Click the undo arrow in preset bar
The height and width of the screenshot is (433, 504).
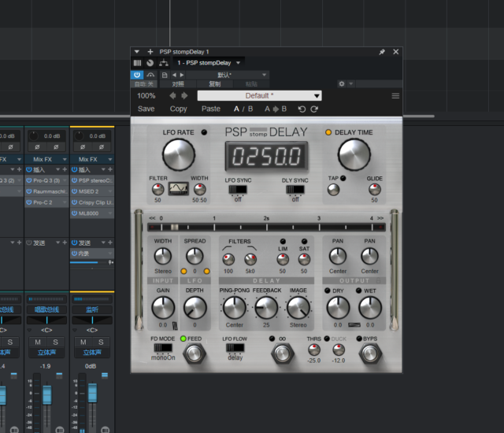point(302,109)
